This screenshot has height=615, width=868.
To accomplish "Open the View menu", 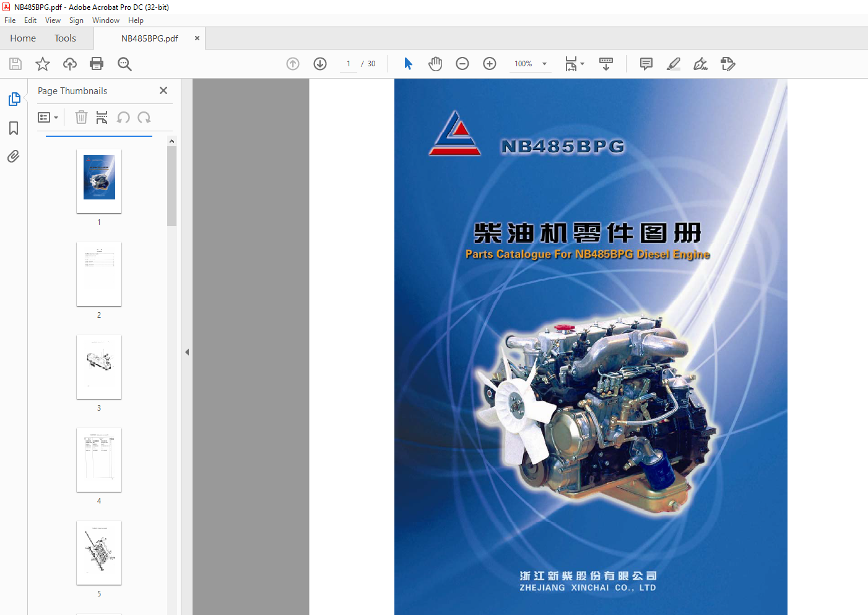I will click(x=53, y=20).
